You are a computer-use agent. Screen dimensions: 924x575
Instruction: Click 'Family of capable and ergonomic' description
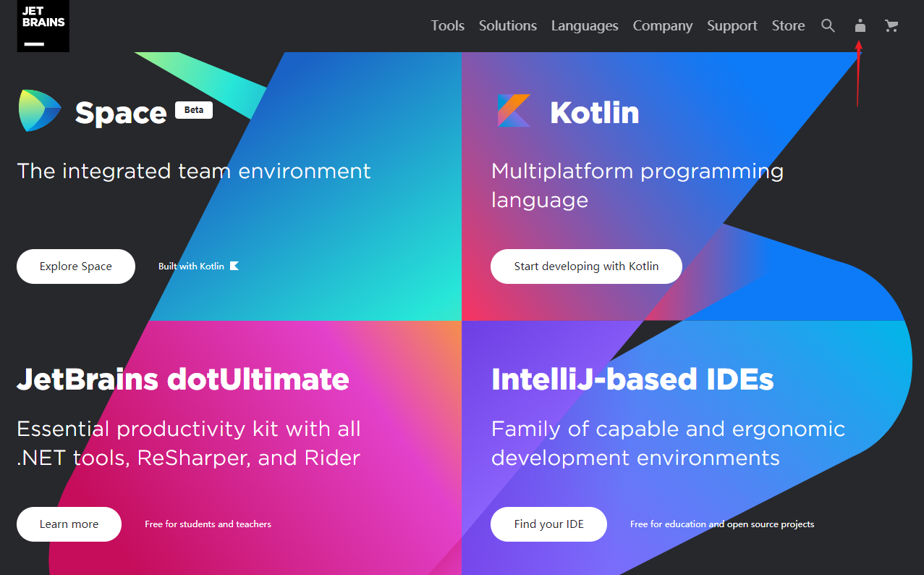(669, 443)
